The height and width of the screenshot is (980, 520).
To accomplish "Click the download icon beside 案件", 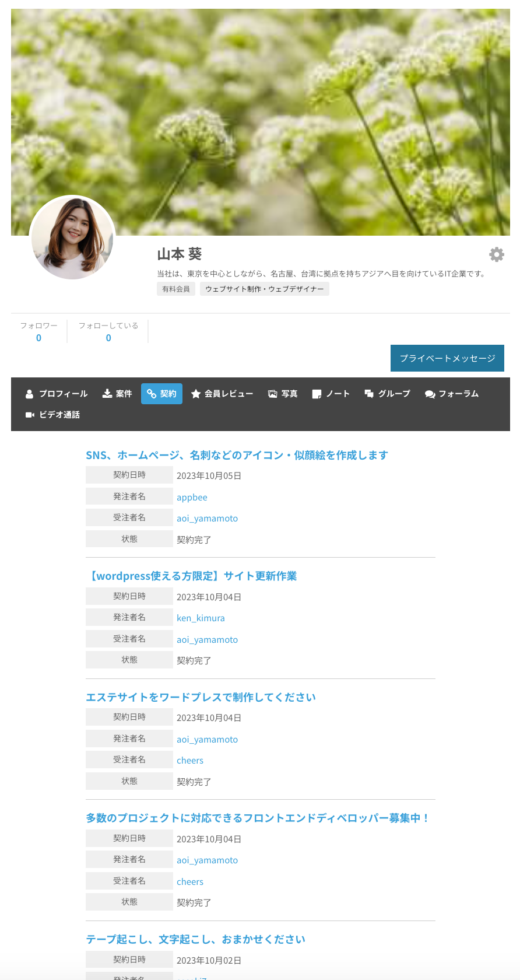I will coord(107,394).
